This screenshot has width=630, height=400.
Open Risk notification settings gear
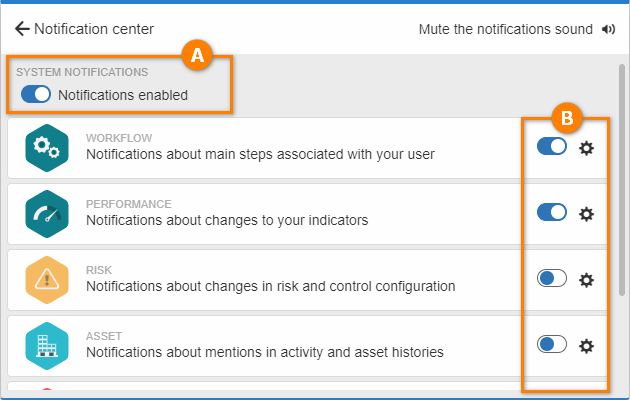pyautogui.click(x=586, y=280)
